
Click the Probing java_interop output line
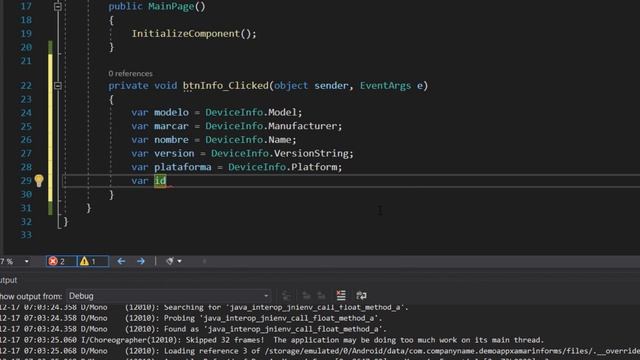pos(191,318)
